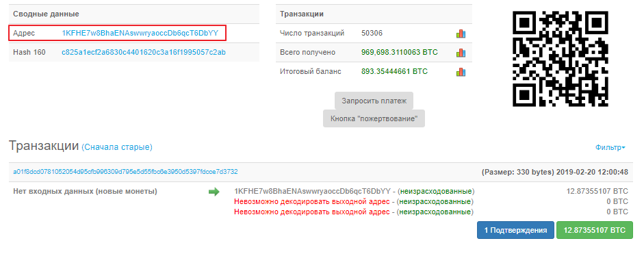Click Запросить платеж button
Image resolution: width=644 pixels, height=254 pixels.
[x=374, y=101]
